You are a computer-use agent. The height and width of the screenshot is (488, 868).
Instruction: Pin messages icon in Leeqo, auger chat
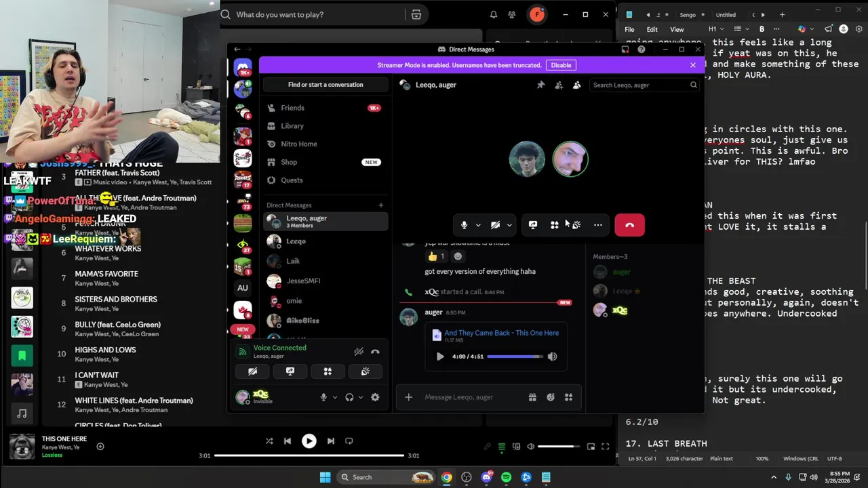(x=540, y=85)
